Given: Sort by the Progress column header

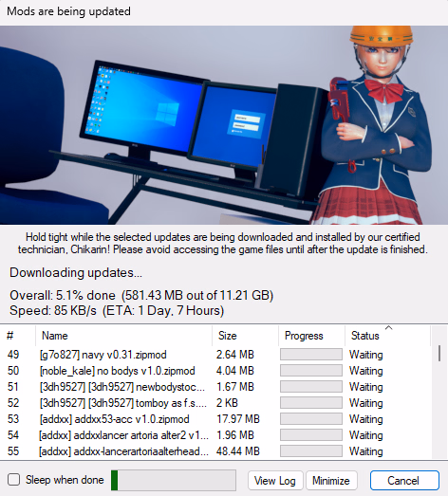Looking at the screenshot, I should (x=311, y=336).
